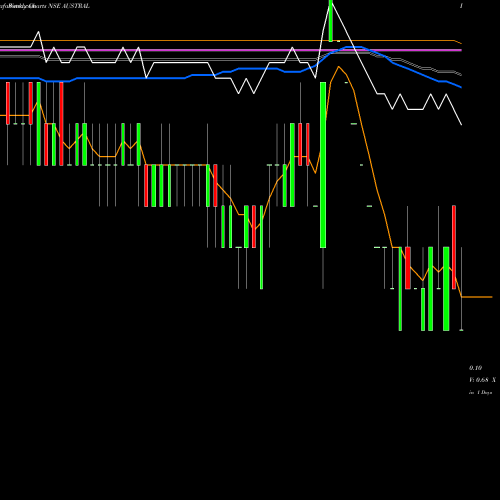Click the 'NSE AUSTRAL' chart title text
The height and width of the screenshot is (500, 500).
coord(69,6)
